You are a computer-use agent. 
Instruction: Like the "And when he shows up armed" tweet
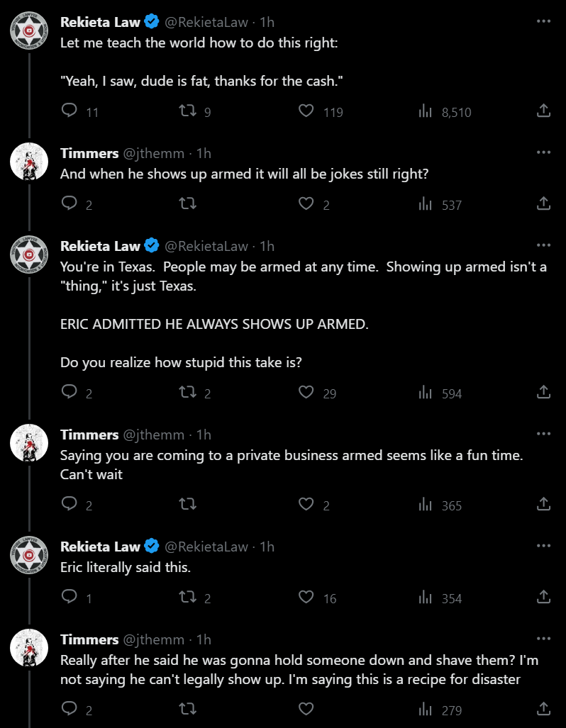pyautogui.click(x=306, y=203)
